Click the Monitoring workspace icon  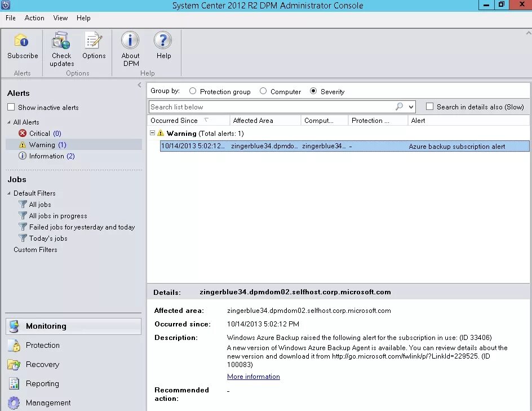[14, 326]
